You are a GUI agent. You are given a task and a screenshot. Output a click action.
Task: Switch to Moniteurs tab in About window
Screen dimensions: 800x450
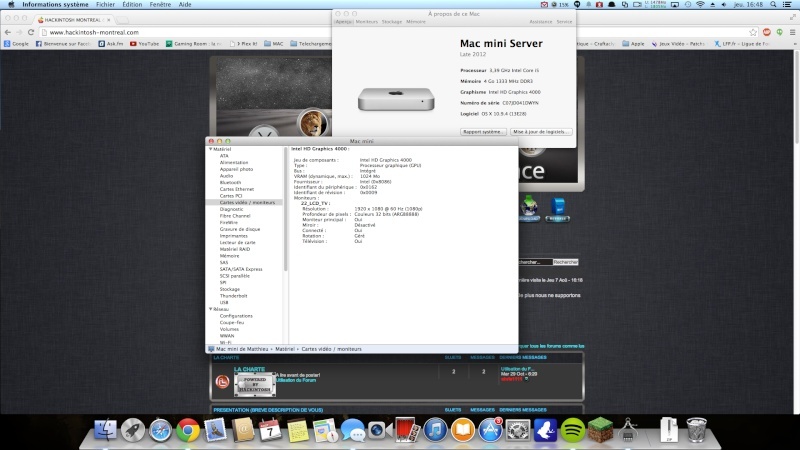(366, 22)
